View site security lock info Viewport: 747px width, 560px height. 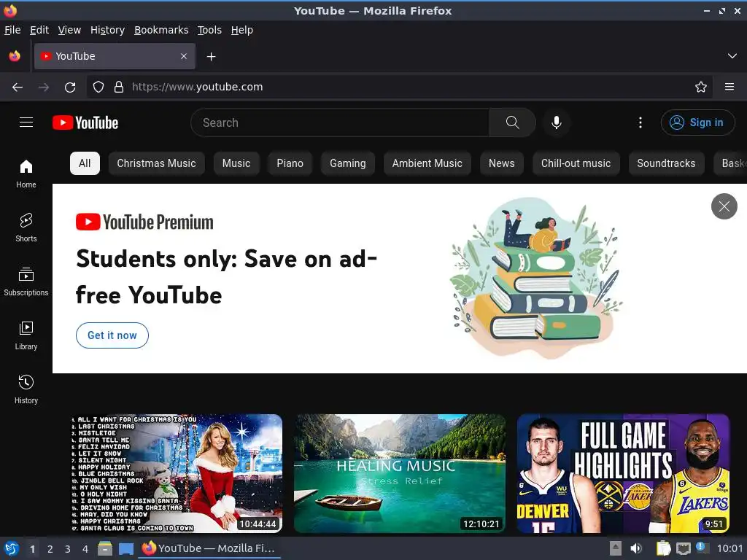click(x=119, y=87)
